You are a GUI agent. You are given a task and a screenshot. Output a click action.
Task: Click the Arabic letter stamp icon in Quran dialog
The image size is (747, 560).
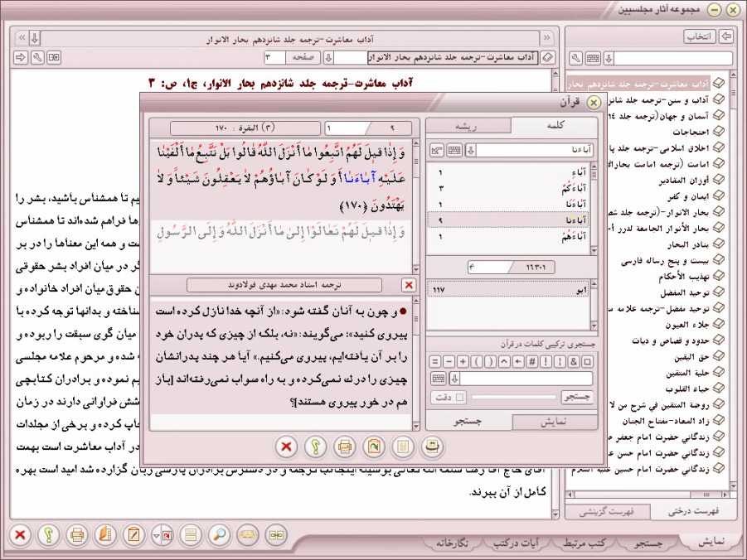pos(432,447)
